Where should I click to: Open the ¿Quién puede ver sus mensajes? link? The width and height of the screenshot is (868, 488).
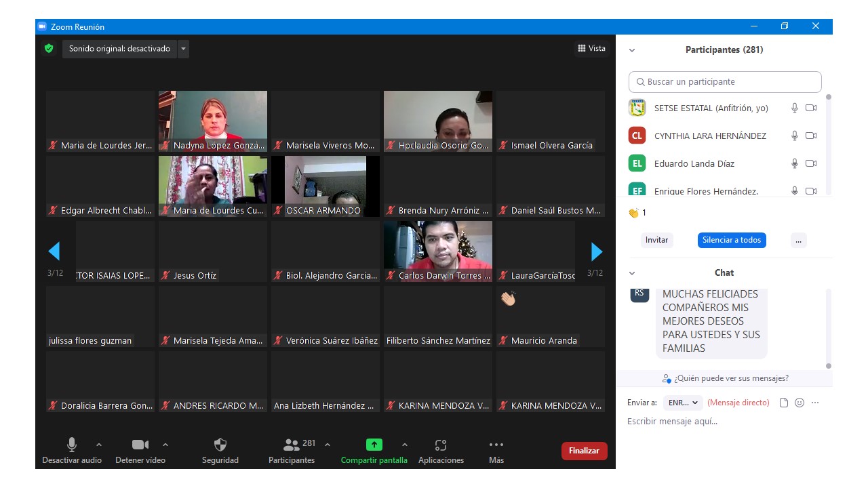726,378
